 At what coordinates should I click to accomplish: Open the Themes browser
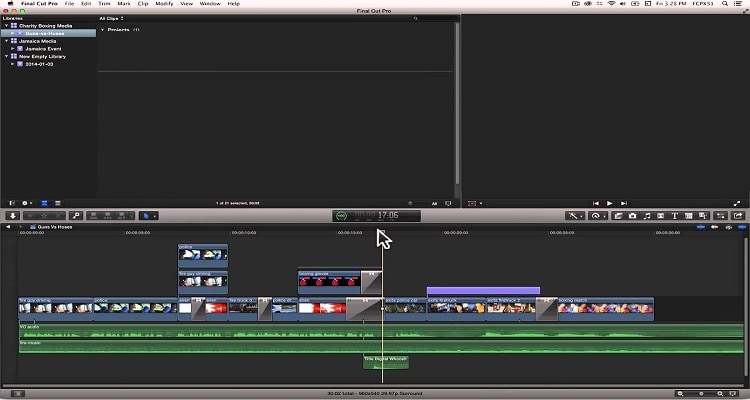click(703, 216)
